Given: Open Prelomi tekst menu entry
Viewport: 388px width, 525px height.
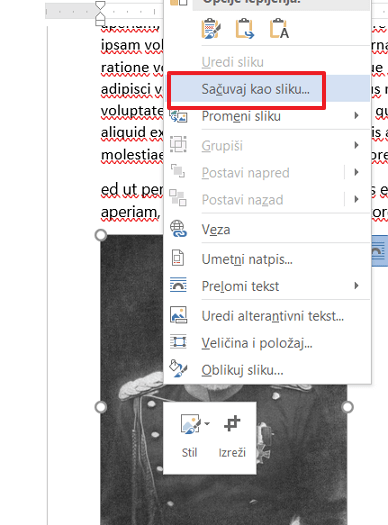Looking at the screenshot, I should (268, 286).
